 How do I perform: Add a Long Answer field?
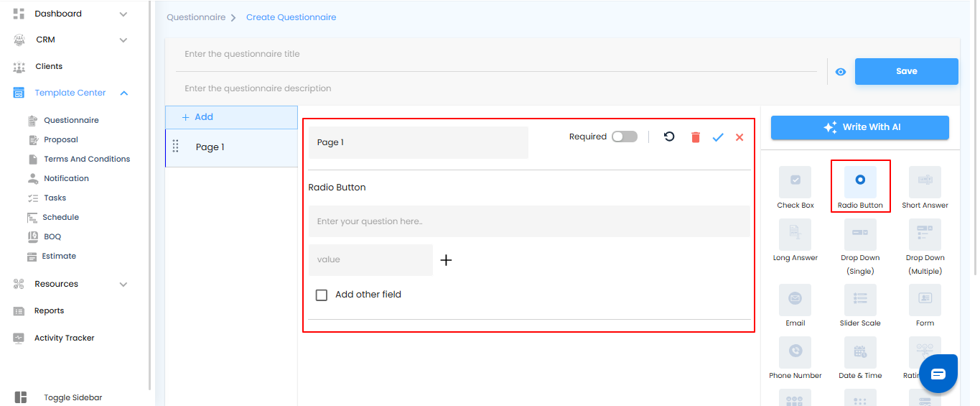pos(795,234)
